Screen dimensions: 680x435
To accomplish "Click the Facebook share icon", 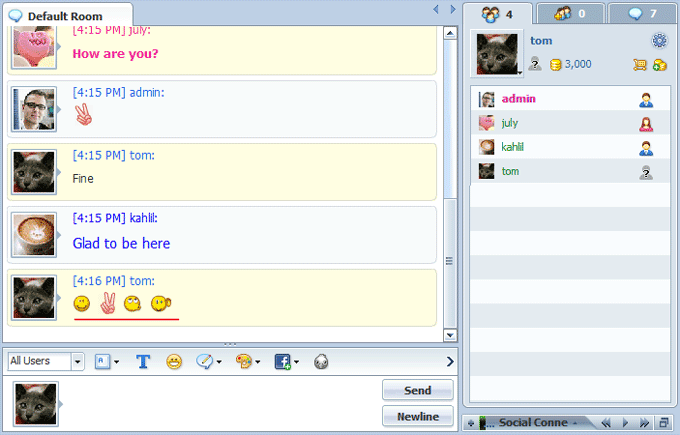I will click(282, 361).
